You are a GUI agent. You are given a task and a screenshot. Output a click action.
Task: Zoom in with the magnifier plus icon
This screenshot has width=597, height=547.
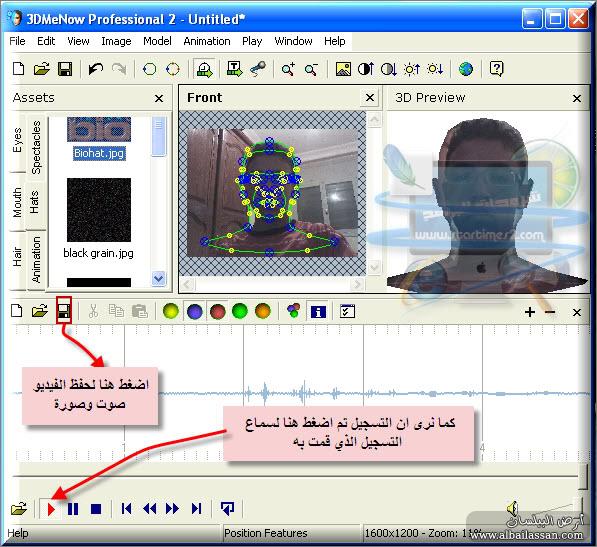pyautogui.click(x=288, y=69)
